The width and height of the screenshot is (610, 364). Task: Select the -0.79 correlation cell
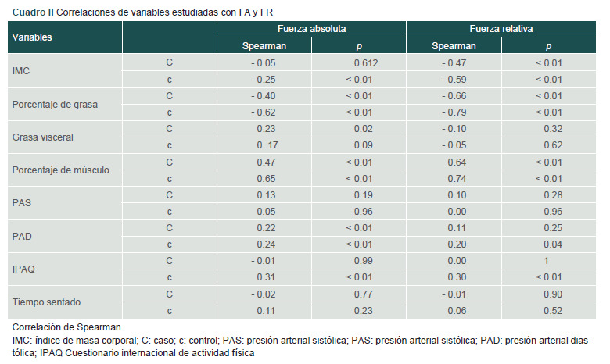tap(454, 112)
